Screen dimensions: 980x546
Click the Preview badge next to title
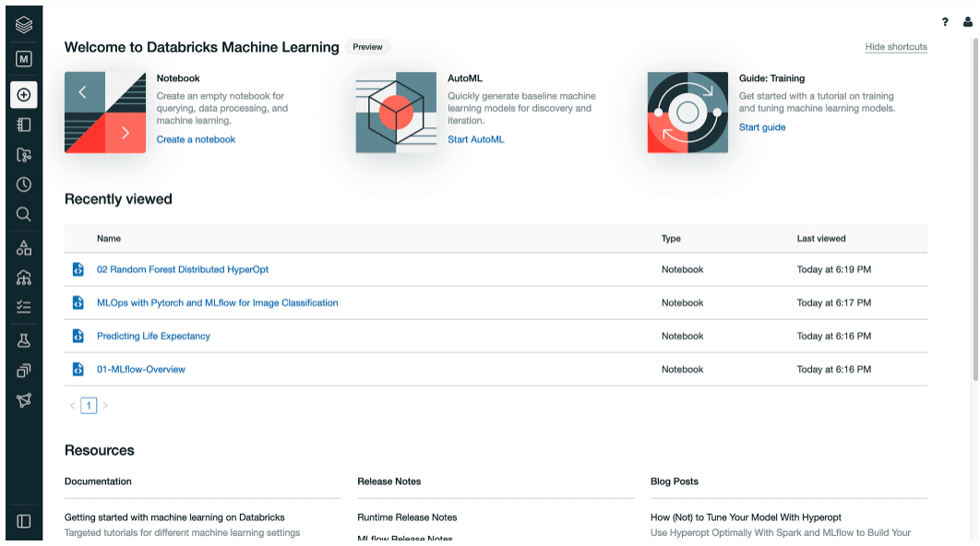(367, 47)
